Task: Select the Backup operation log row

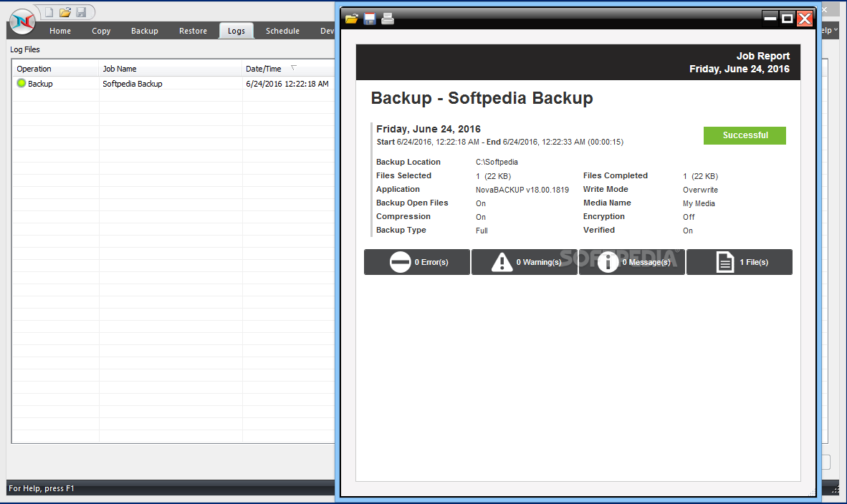Action: click(173, 84)
